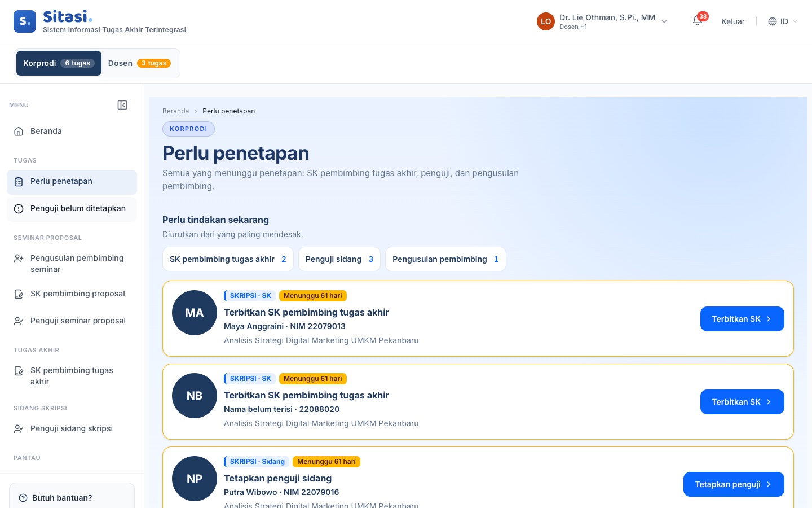Collapse the sidebar menu panel
Screen dimensions: 812x508
point(122,105)
